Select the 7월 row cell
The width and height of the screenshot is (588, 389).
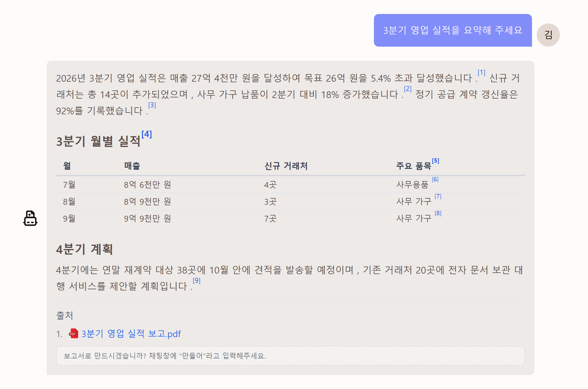point(69,184)
